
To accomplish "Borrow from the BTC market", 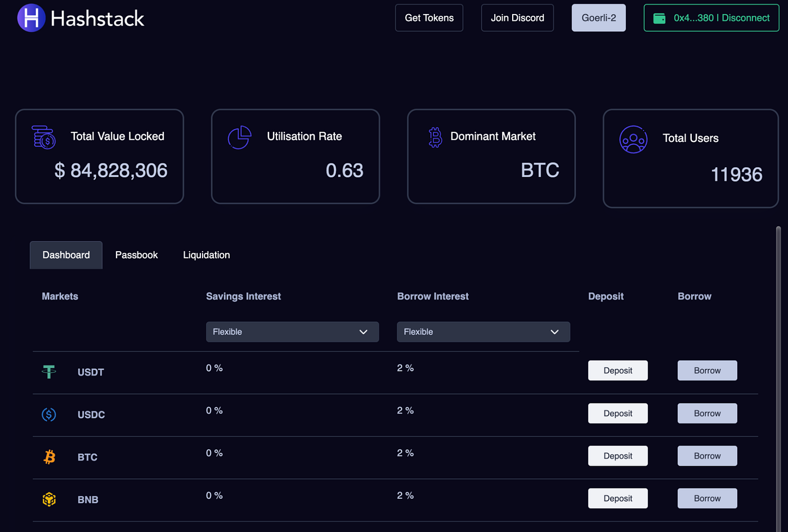I will (x=708, y=456).
